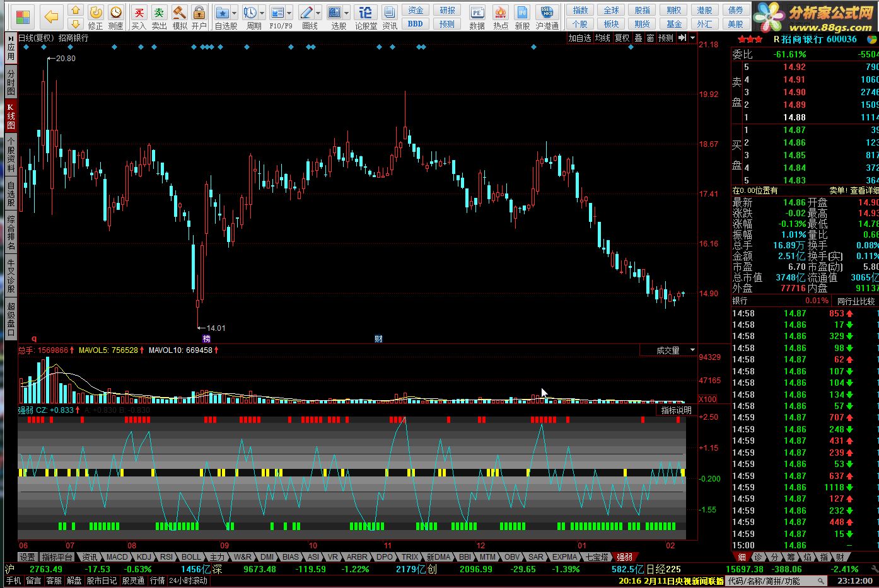Click the 指标说明 indicator description button

click(x=677, y=410)
